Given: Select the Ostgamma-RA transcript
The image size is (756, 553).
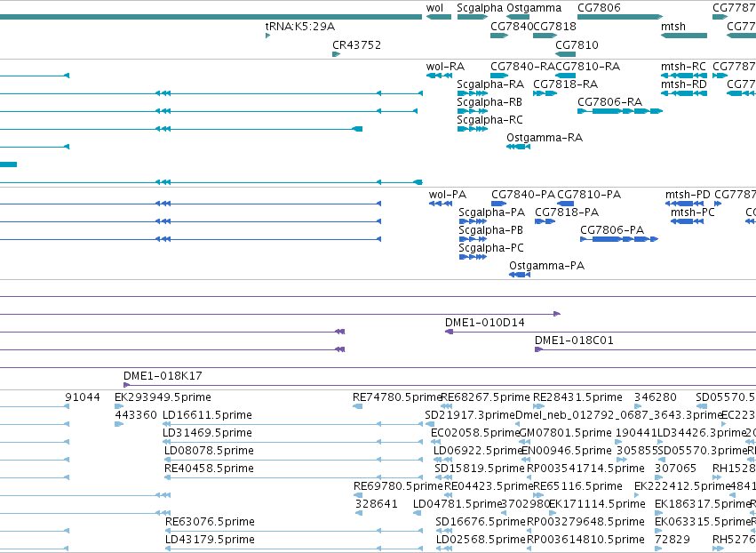Looking at the screenshot, I should pyautogui.click(x=518, y=147).
